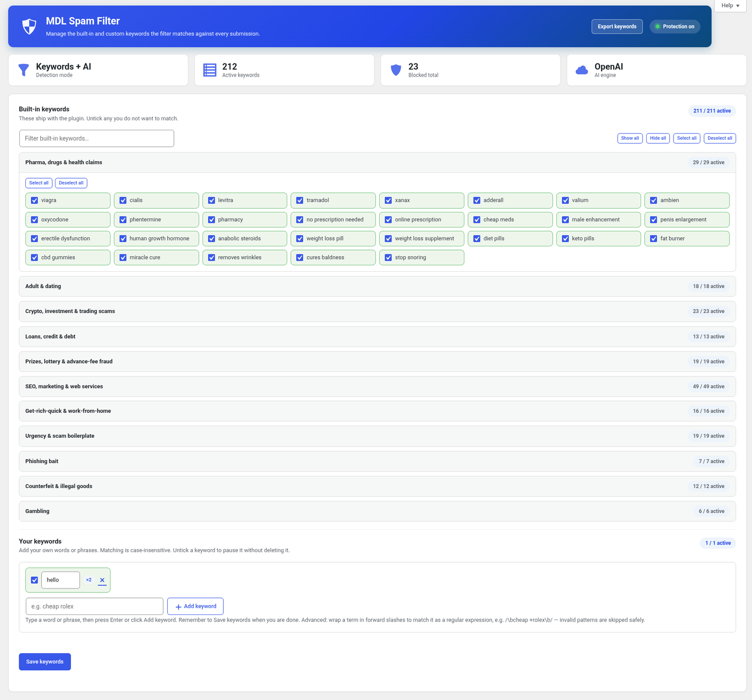Click the green Protection status dot
The width and height of the screenshot is (752, 700).
[x=658, y=26]
